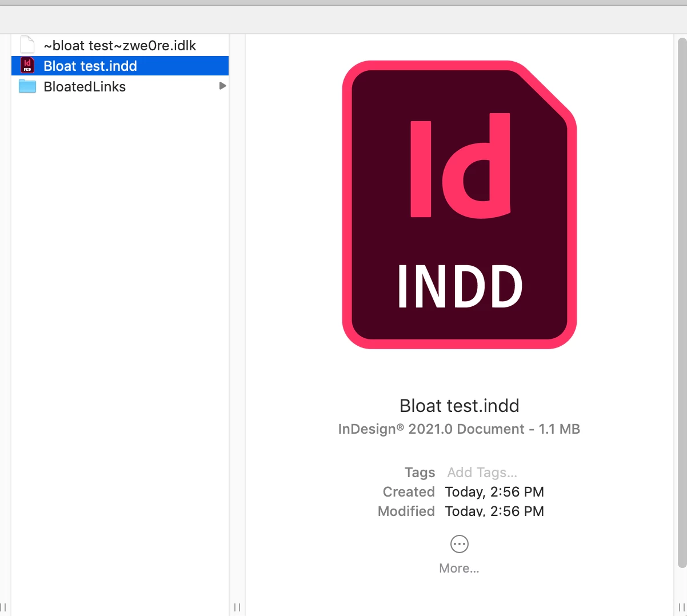Click the Add Tags field

(x=482, y=473)
